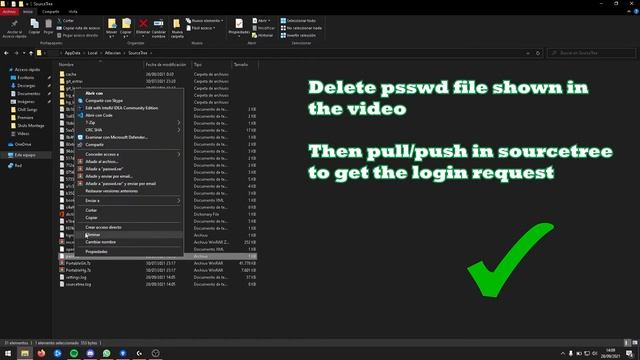This screenshot has height=360, width=640.
Task: Click Invertir selección
Action: pos(298,36)
